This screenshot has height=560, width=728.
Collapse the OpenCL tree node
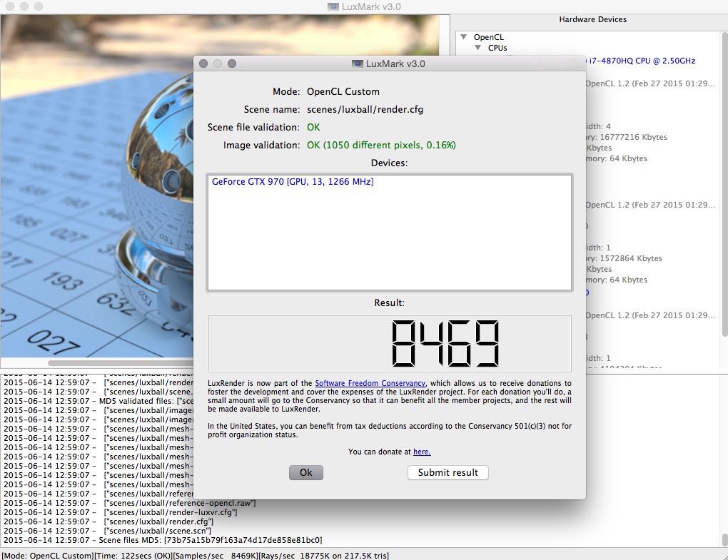463,36
